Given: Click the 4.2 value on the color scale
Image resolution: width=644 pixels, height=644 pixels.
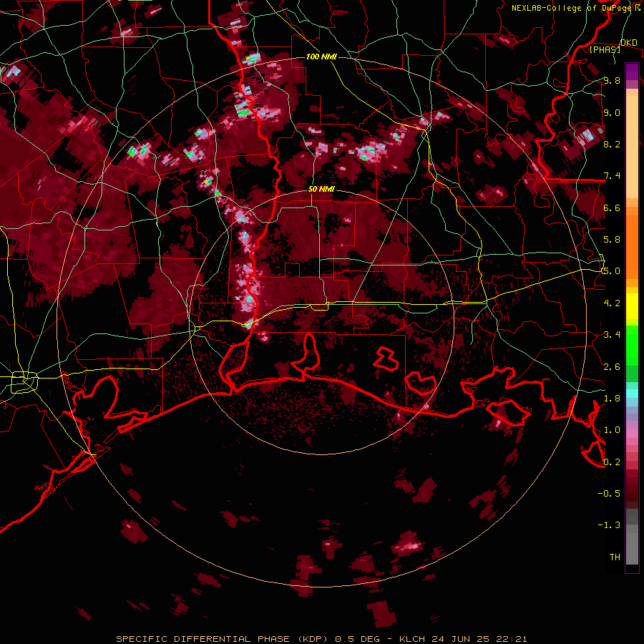Looking at the screenshot, I should click(612, 303).
